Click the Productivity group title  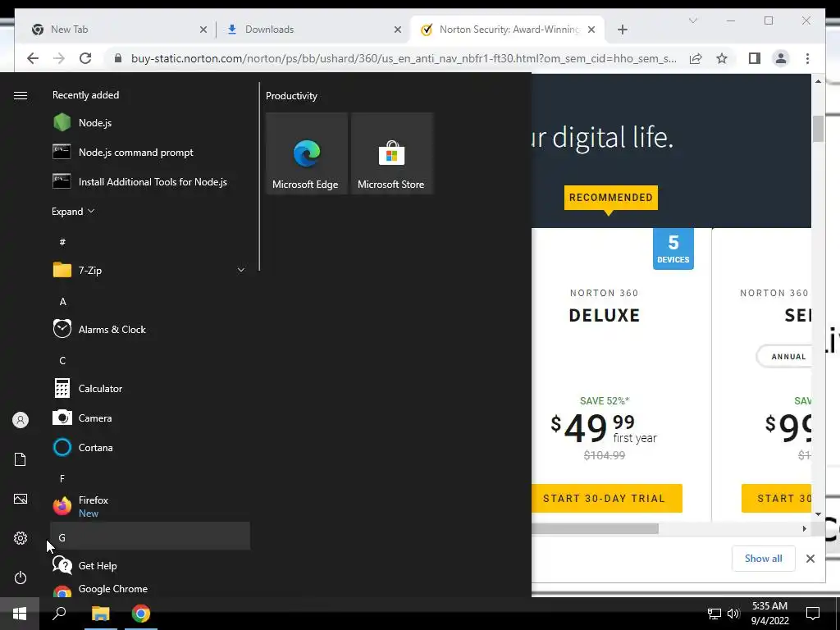click(x=291, y=96)
